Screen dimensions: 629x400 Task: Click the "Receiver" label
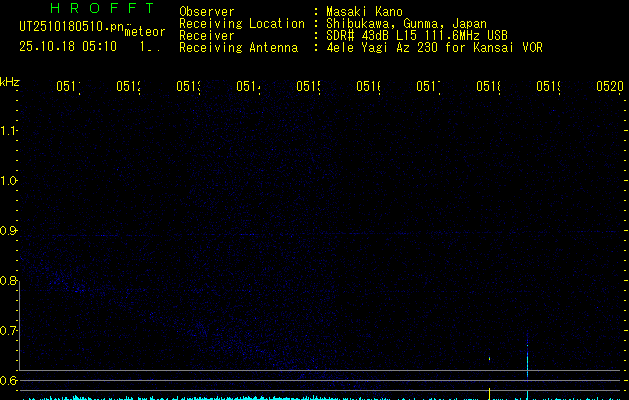point(207,36)
